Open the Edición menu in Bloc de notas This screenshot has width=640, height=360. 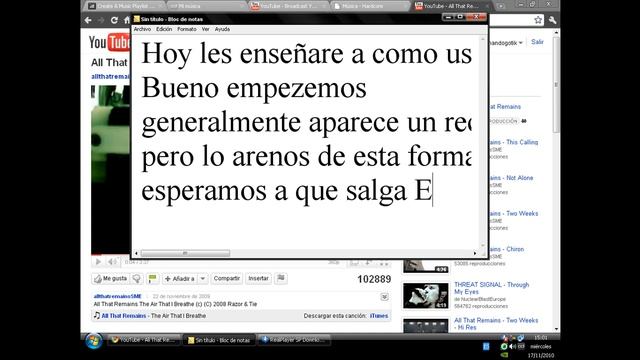pos(164,29)
